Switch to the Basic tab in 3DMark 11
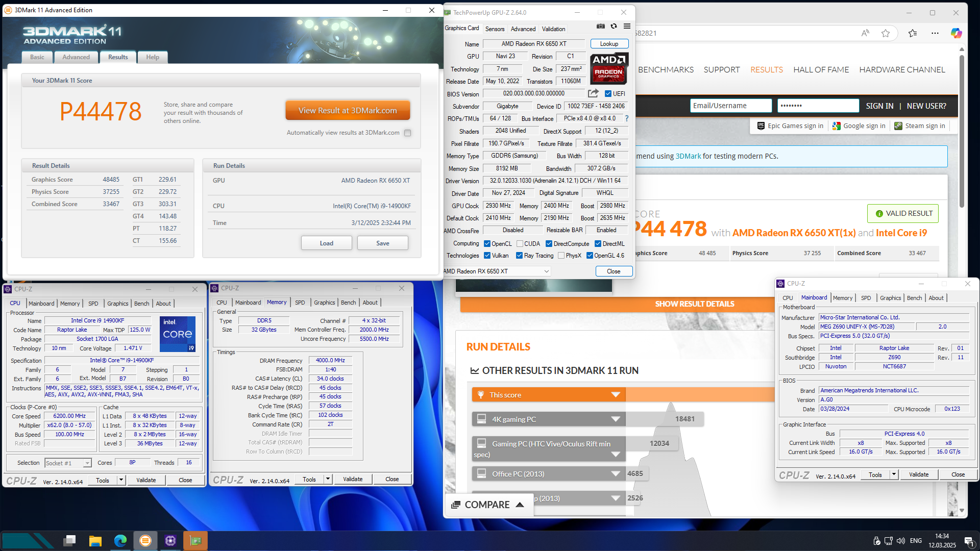The height and width of the screenshot is (551, 980). pyautogui.click(x=37, y=57)
